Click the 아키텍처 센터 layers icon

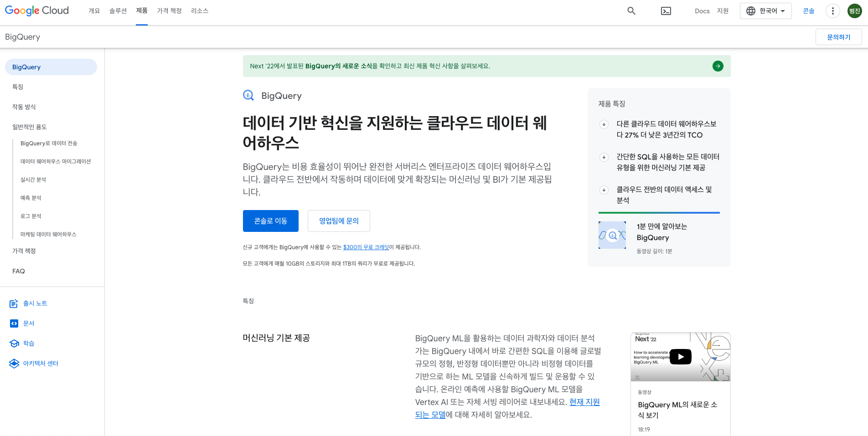pyautogui.click(x=14, y=364)
